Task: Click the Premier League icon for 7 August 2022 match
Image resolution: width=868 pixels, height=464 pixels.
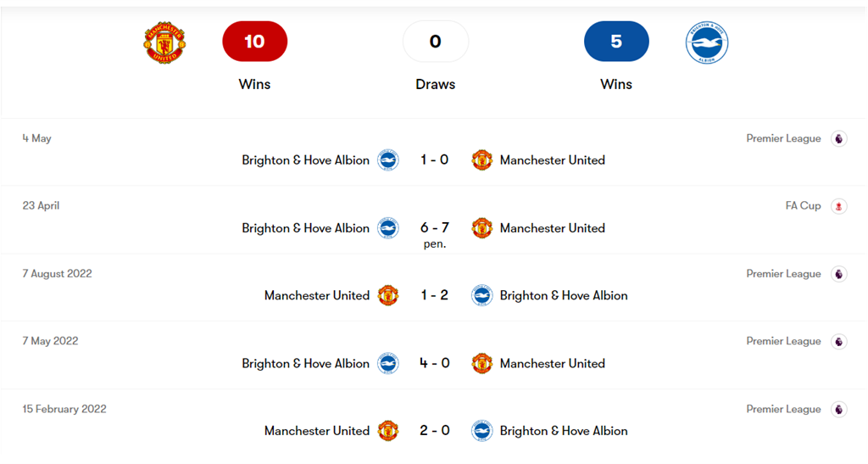Action: pyautogui.click(x=838, y=273)
